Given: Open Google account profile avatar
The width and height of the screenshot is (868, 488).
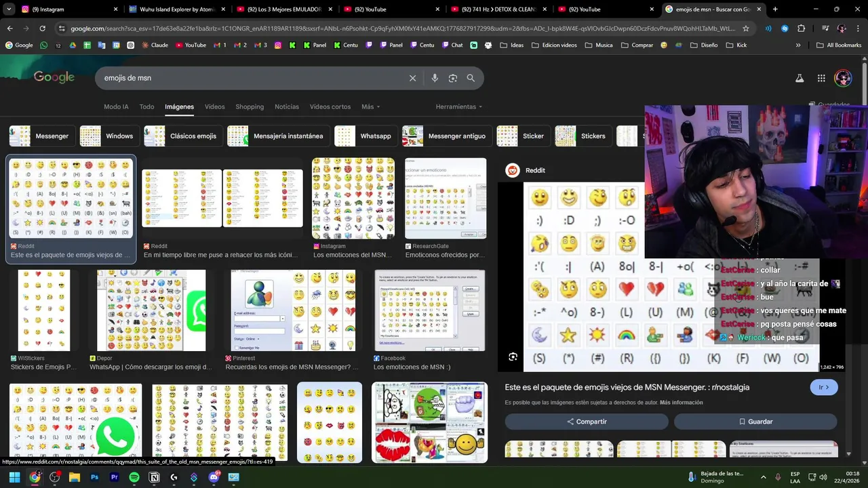Looking at the screenshot, I should 843,78.
